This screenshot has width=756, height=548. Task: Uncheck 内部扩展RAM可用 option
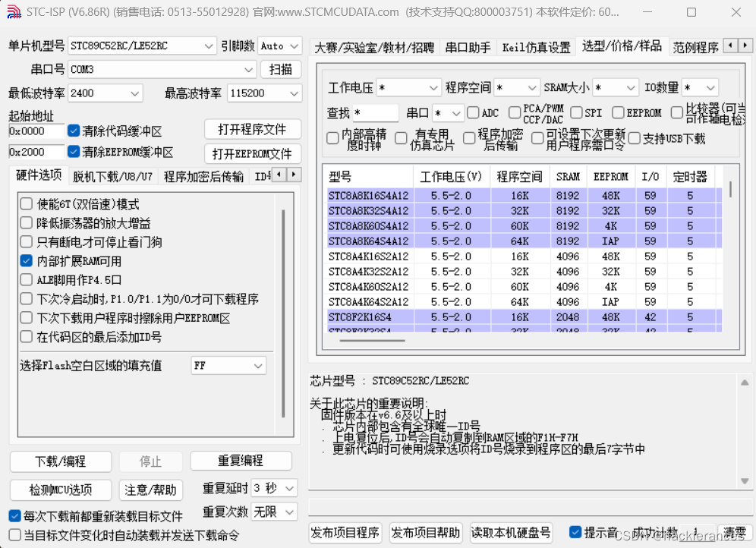tap(27, 261)
